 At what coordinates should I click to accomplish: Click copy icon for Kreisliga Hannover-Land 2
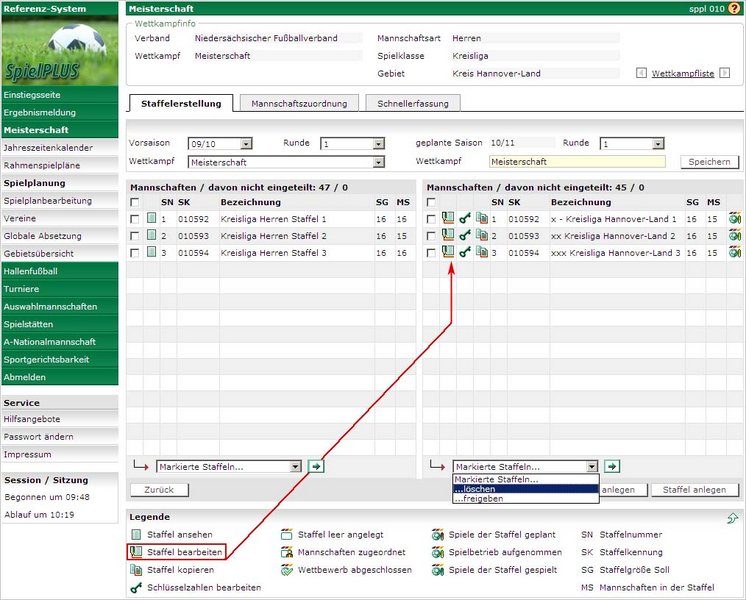click(481, 236)
